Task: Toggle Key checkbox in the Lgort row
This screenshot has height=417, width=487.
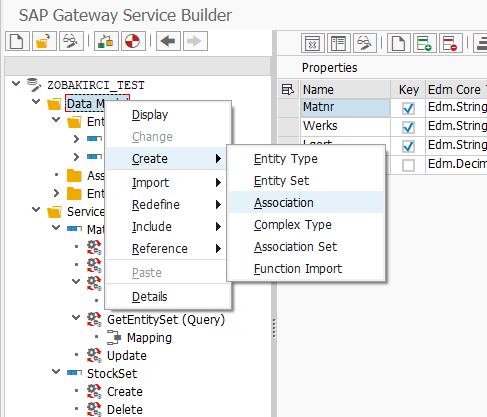Action: [408, 146]
